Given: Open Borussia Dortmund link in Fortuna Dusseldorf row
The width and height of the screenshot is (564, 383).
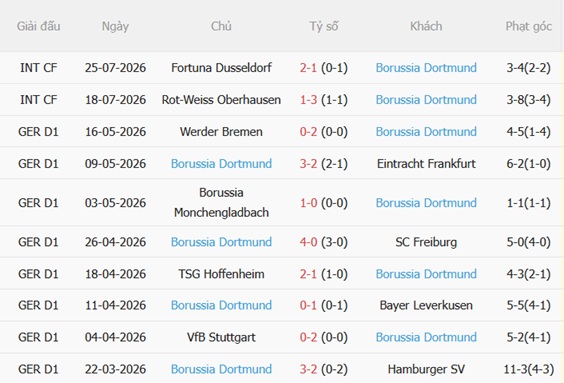Looking at the screenshot, I should coord(426,68).
